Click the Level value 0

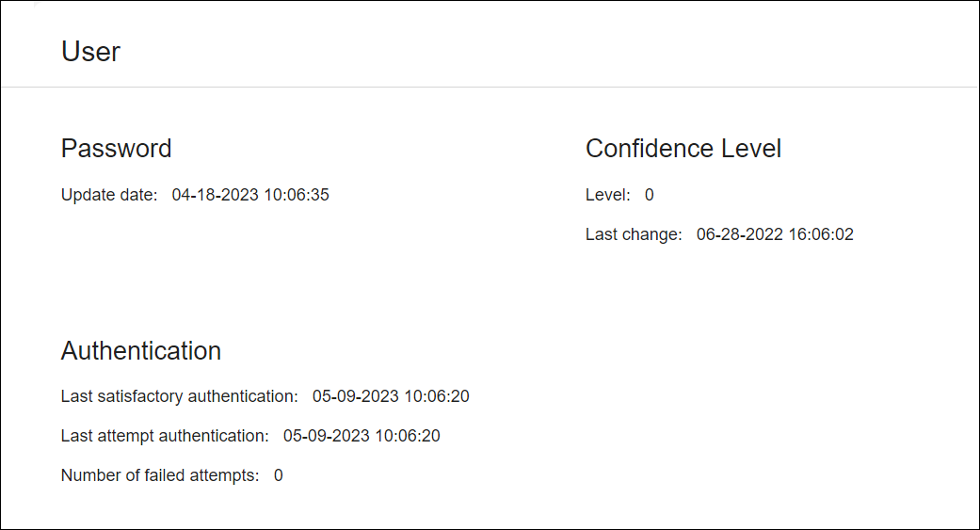click(x=650, y=195)
